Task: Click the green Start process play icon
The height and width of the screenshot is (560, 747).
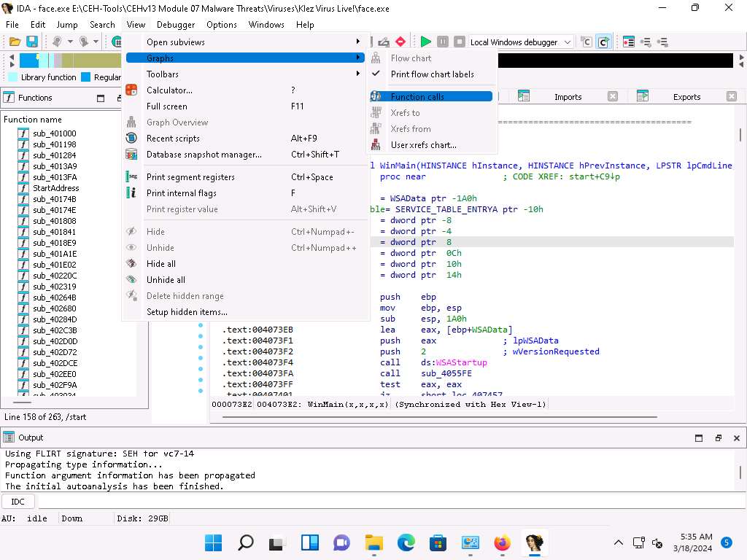Action: pyautogui.click(x=426, y=42)
